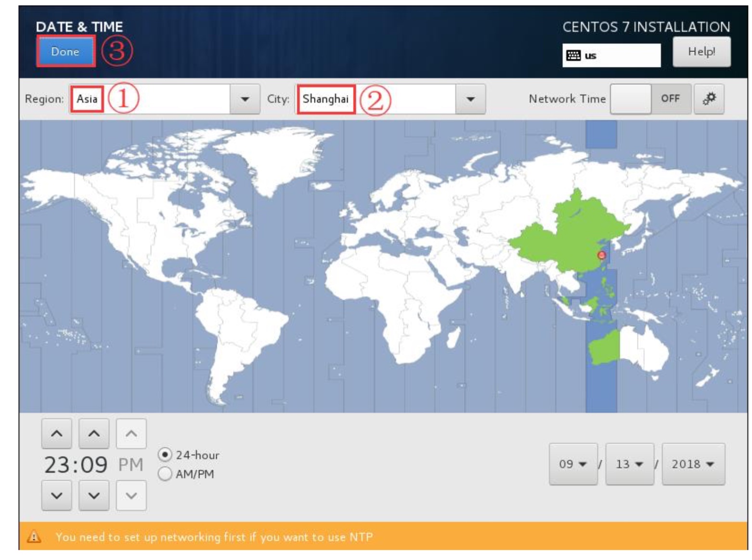Viewport: 752px width, 560px height.
Task: Open the month 09 dropdown
Action: pyautogui.click(x=573, y=464)
